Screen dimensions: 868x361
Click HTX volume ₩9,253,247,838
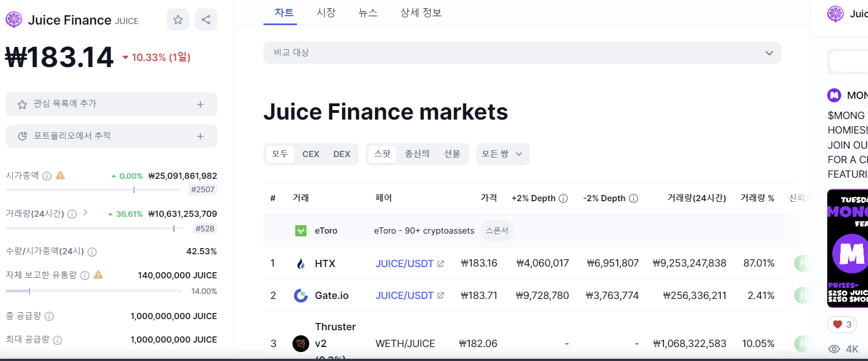pyautogui.click(x=689, y=263)
